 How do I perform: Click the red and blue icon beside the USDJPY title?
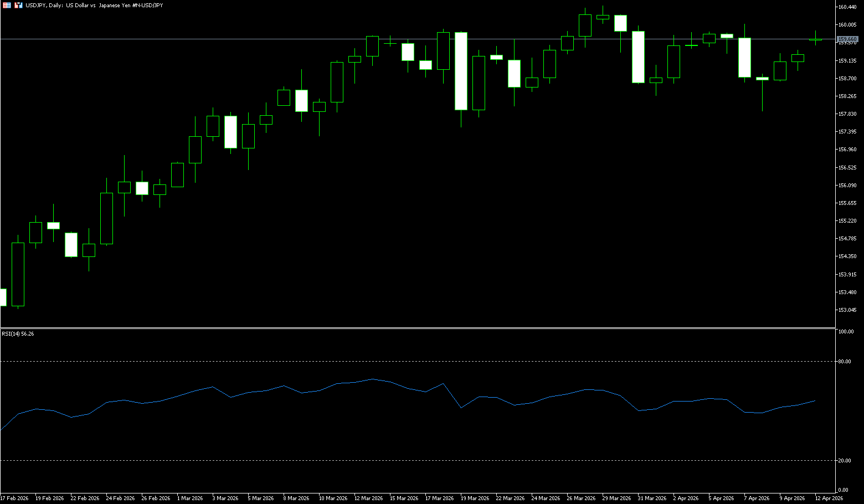(18, 5)
